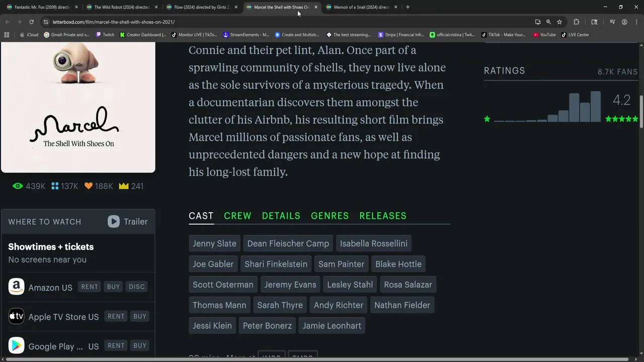The height and width of the screenshot is (362, 644).
Task: Open the LIVE Center bookmark
Action: 575,35
